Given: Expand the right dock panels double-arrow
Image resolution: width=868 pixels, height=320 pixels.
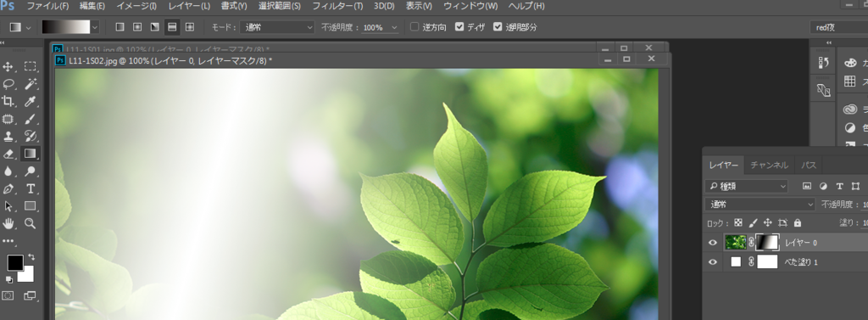Looking at the screenshot, I should (828, 42).
